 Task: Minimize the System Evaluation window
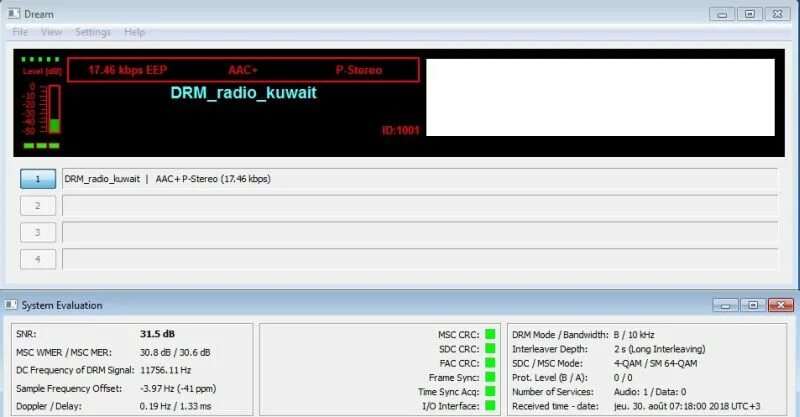(x=725, y=305)
